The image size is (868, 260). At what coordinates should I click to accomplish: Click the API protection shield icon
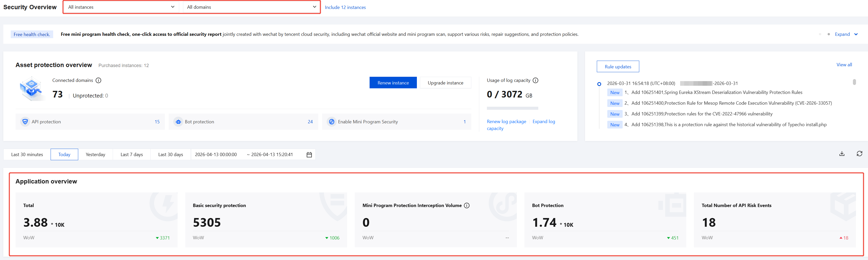tap(25, 122)
